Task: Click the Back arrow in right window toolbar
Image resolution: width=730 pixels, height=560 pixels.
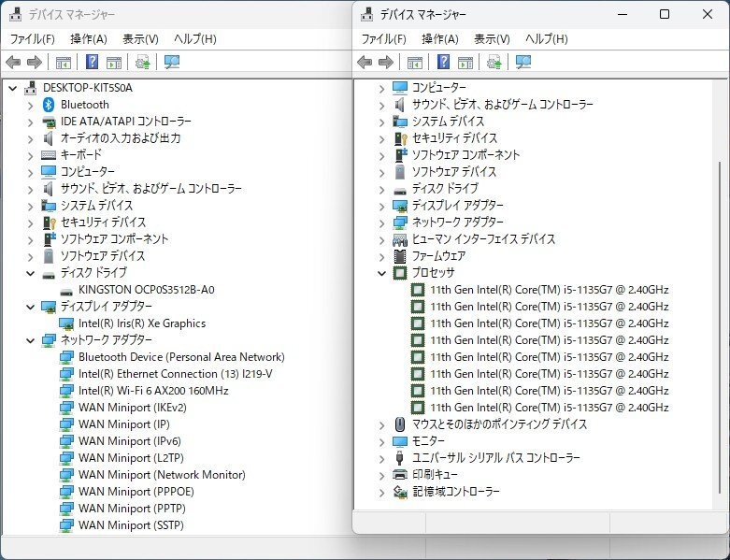Action: pyautogui.click(x=365, y=63)
